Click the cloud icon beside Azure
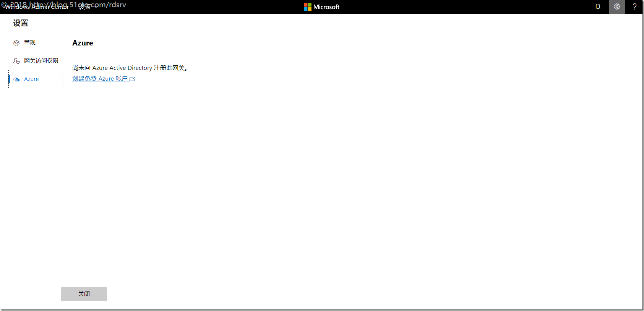 click(16, 79)
